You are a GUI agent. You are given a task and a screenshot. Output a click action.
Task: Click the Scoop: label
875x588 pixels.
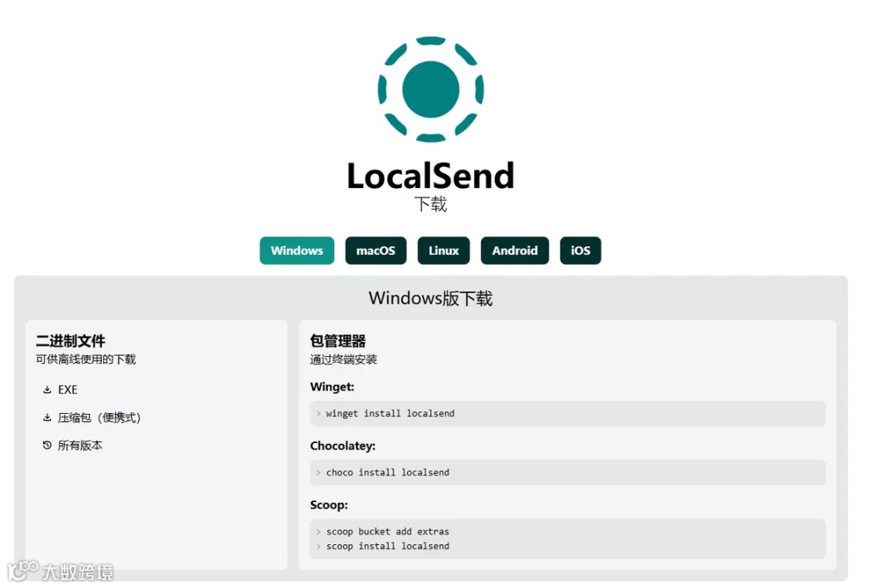[x=329, y=505]
